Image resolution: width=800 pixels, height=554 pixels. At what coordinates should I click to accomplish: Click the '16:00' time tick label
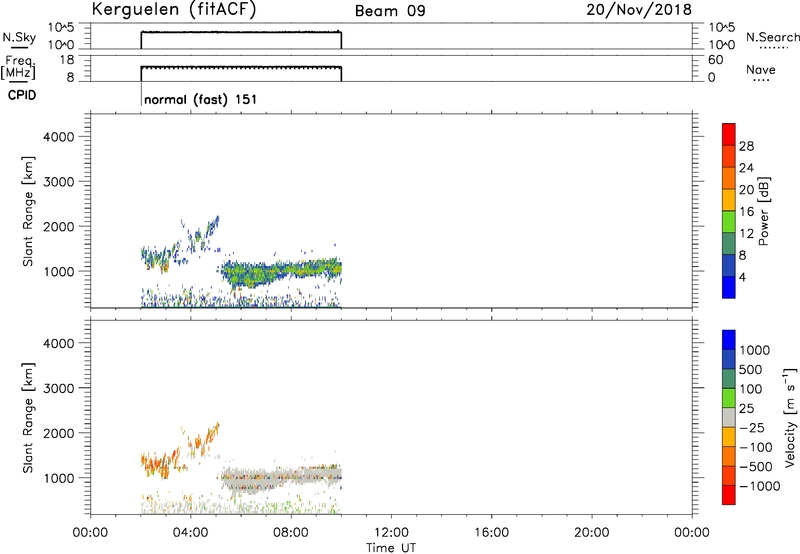click(x=491, y=533)
